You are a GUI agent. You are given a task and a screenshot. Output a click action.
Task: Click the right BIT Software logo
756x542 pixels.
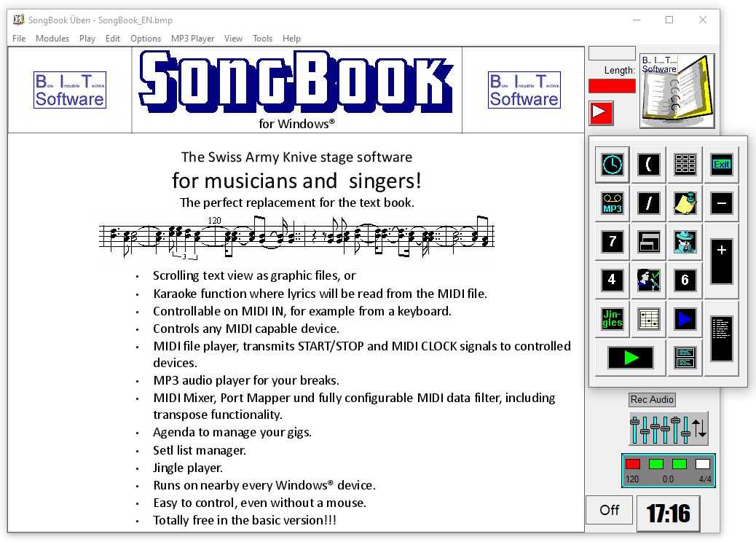[524, 90]
